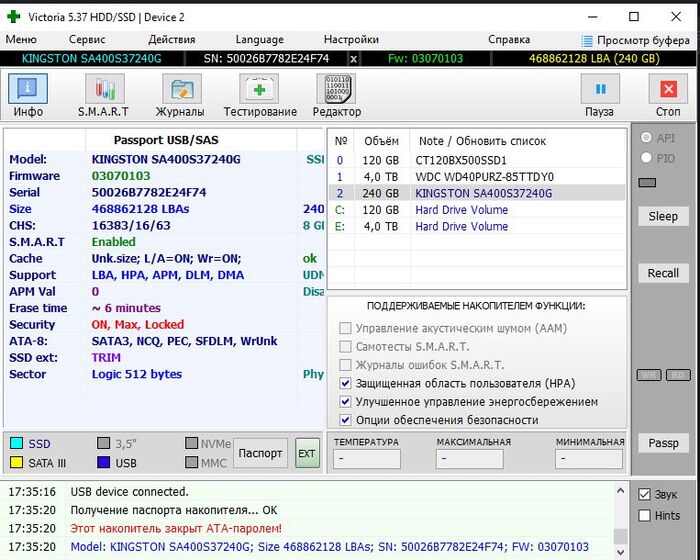
Task: Click the small gray indicator below PIO
Action: pyautogui.click(x=647, y=182)
